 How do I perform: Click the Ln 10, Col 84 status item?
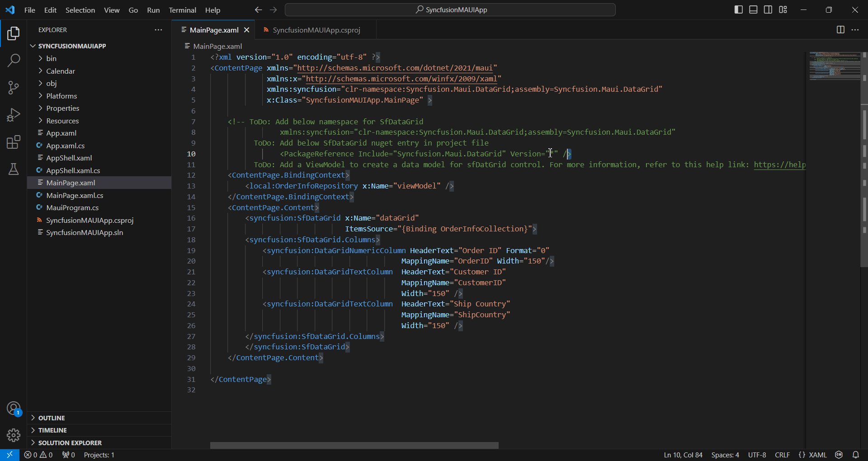tap(683, 455)
